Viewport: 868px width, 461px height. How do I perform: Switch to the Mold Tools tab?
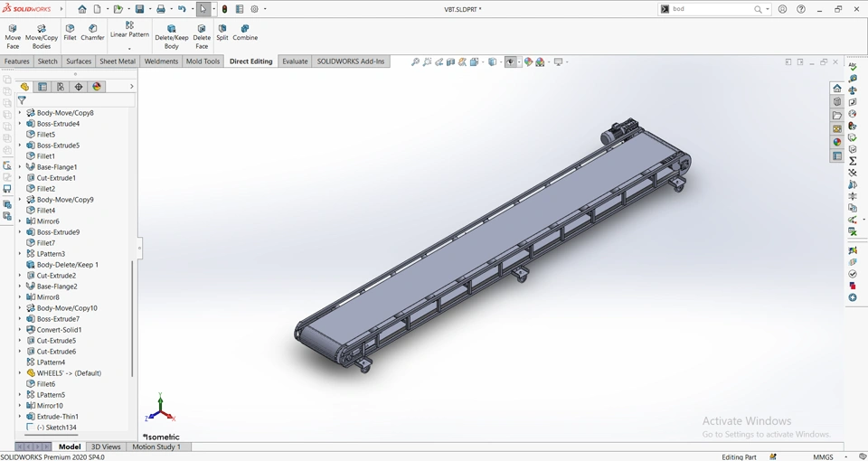tap(203, 61)
